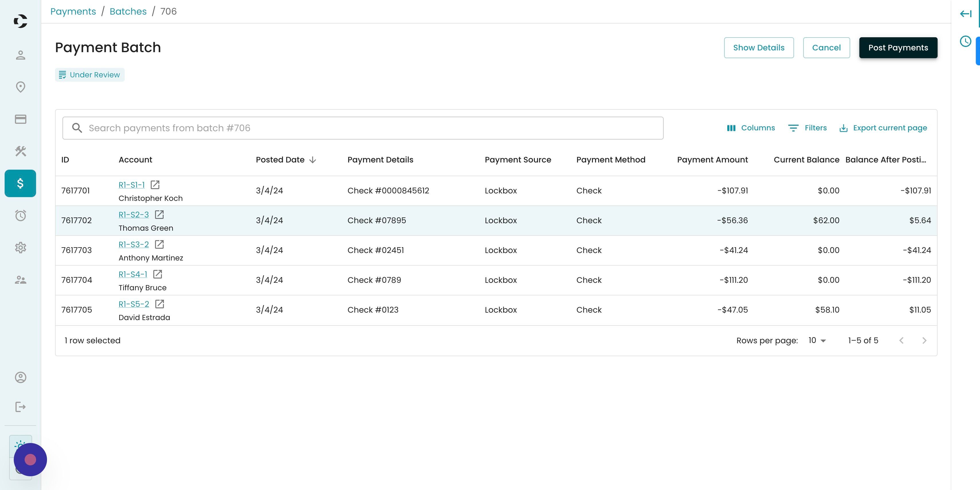The width and height of the screenshot is (980, 490).
Task: Open the alarm clock sidebar icon
Action: pos(21,216)
